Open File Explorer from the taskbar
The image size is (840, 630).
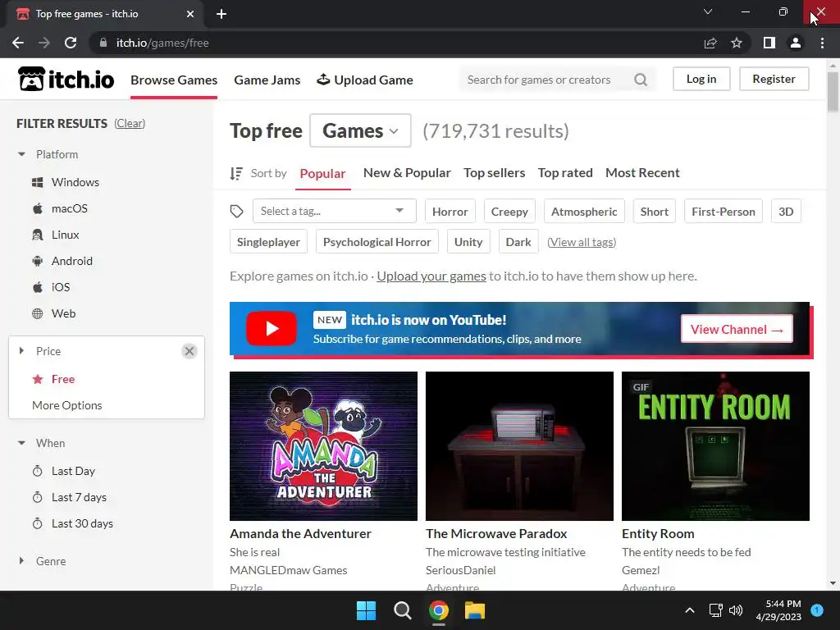click(475, 610)
